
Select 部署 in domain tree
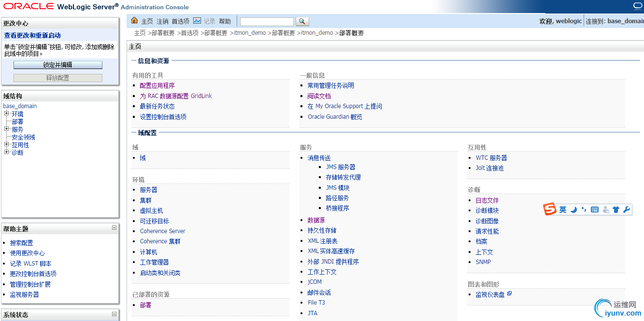[x=17, y=122]
